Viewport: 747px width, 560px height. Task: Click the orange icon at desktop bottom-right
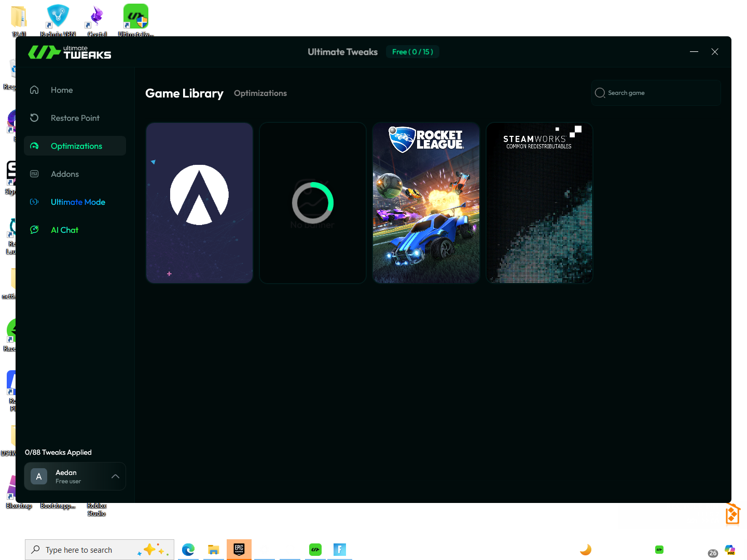coord(732,514)
